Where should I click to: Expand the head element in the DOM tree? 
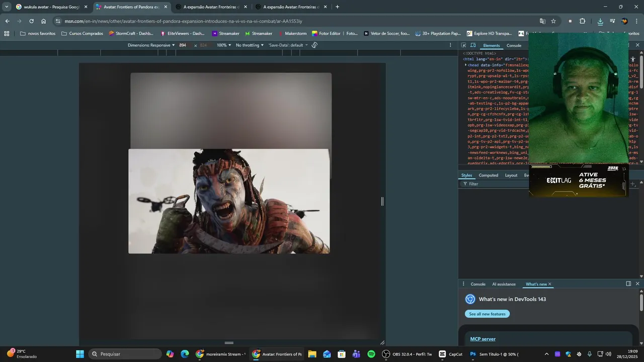(465, 65)
